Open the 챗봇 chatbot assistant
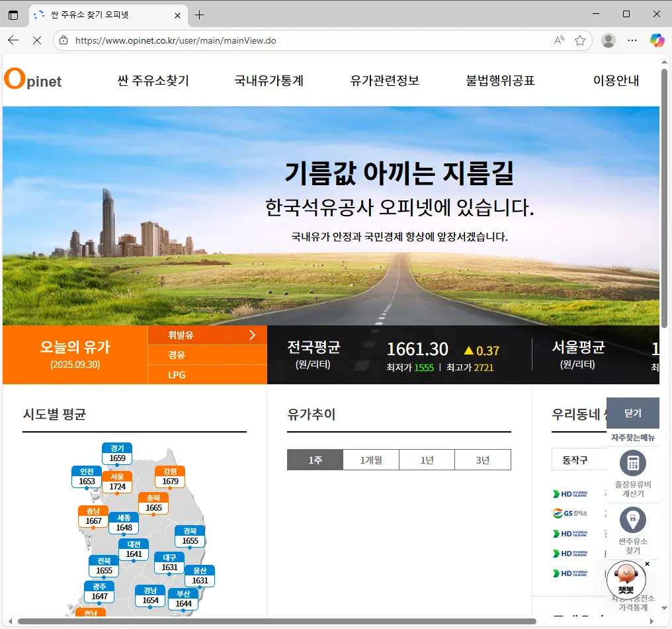 (626, 579)
